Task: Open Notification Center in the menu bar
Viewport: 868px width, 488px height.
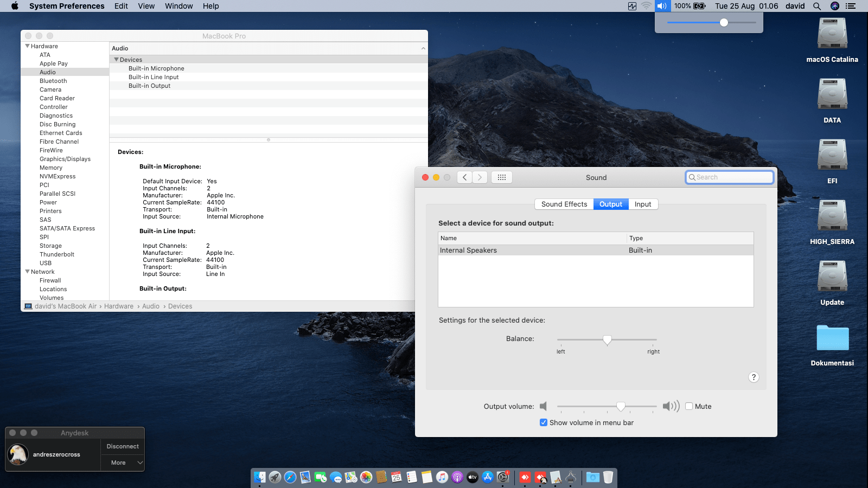Action: (x=851, y=6)
